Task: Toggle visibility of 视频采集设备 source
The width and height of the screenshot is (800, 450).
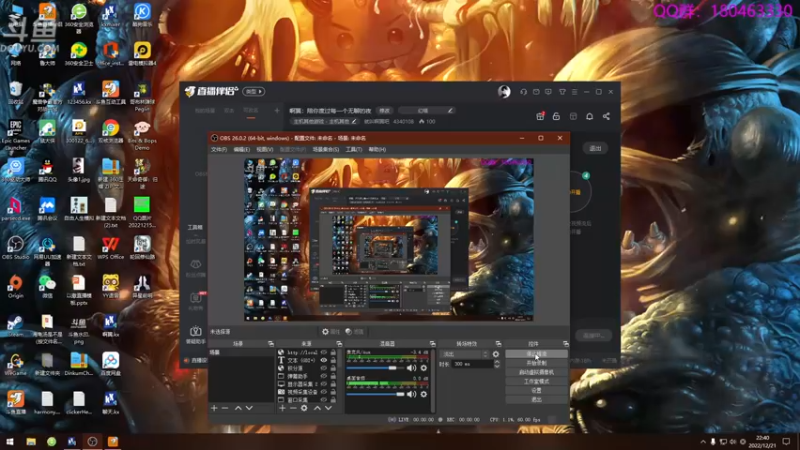Action: coord(323,392)
